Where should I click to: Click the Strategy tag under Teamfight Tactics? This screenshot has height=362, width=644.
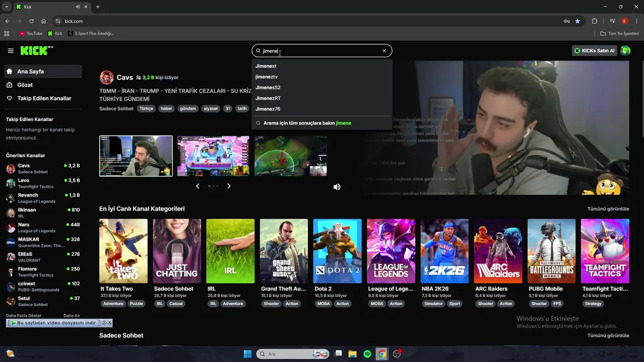pos(593,304)
